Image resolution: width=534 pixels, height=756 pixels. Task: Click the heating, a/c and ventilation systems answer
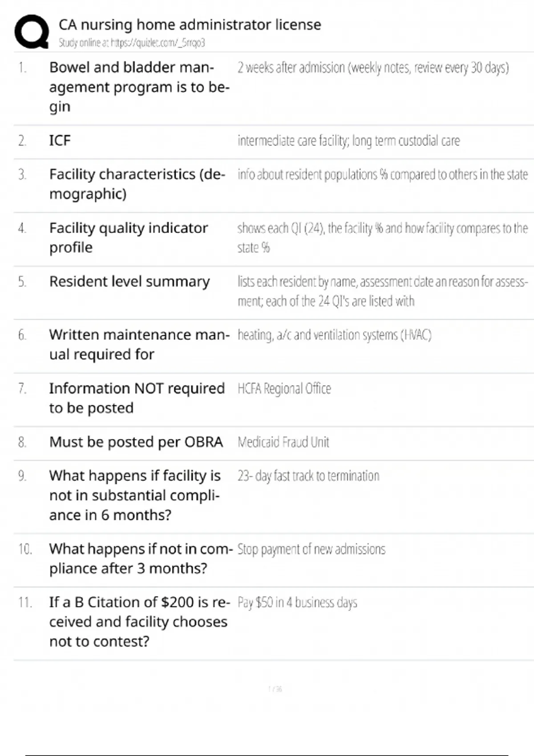click(x=334, y=335)
